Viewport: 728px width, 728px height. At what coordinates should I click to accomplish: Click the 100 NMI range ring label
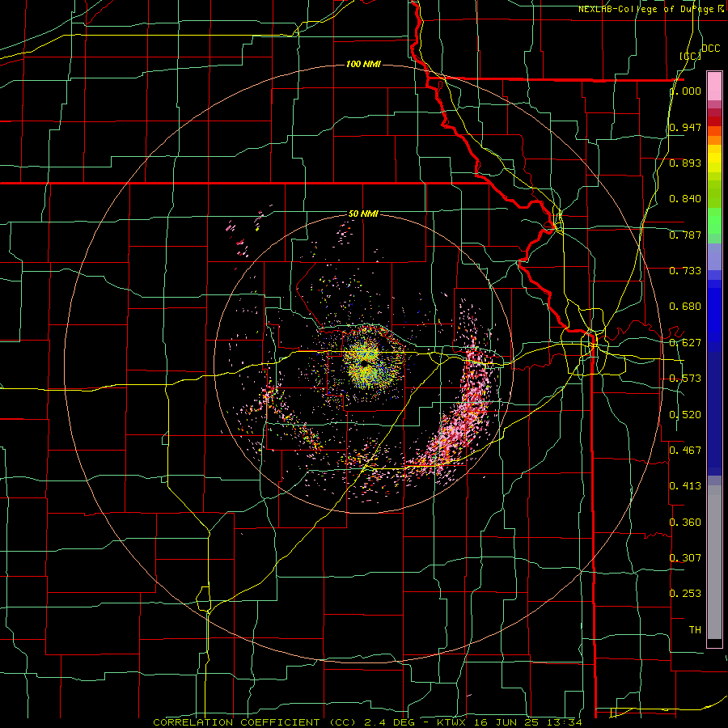[363, 64]
